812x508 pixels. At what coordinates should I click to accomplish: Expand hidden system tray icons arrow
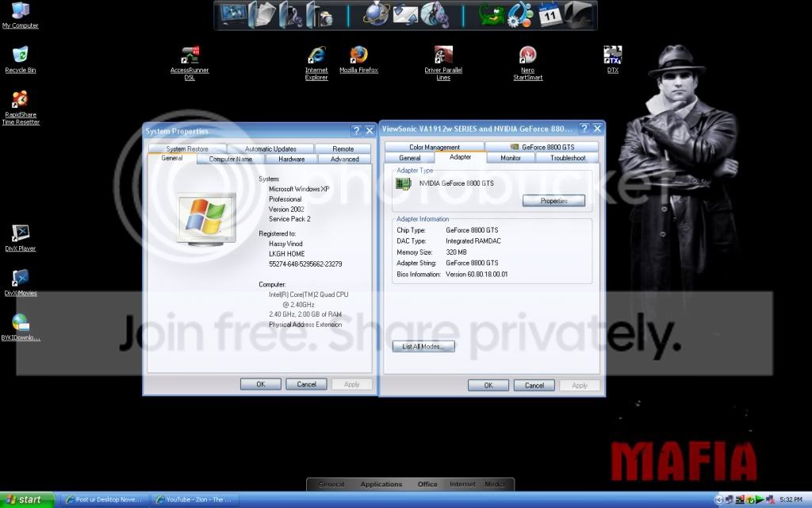pyautogui.click(x=718, y=500)
